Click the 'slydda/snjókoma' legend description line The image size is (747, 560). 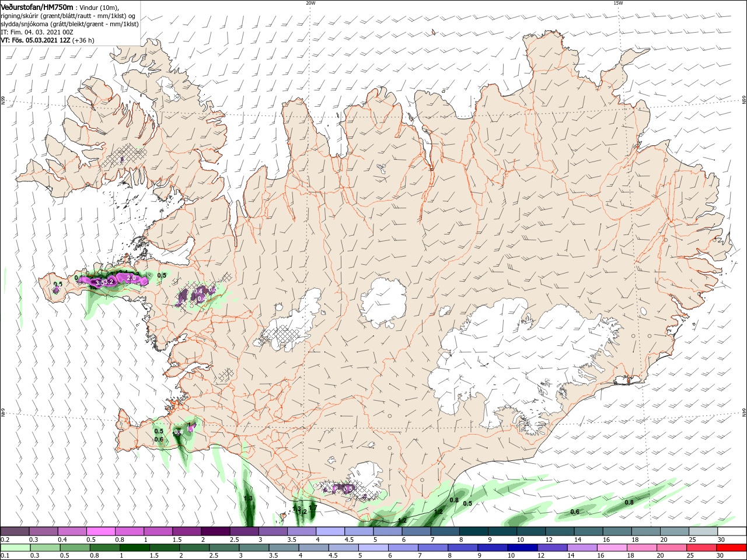click(x=69, y=24)
